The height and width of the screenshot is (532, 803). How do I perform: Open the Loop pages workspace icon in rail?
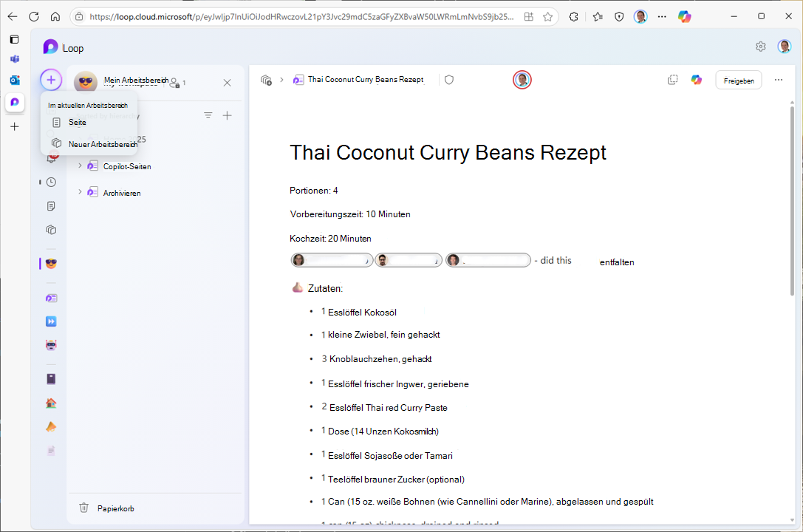51,298
